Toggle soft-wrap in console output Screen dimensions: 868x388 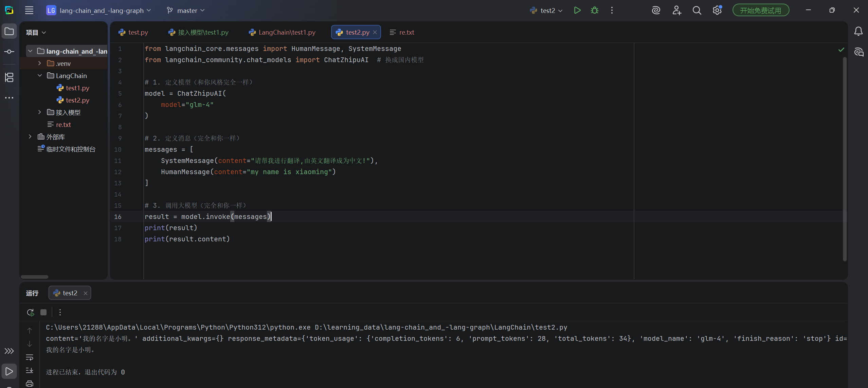click(x=30, y=357)
